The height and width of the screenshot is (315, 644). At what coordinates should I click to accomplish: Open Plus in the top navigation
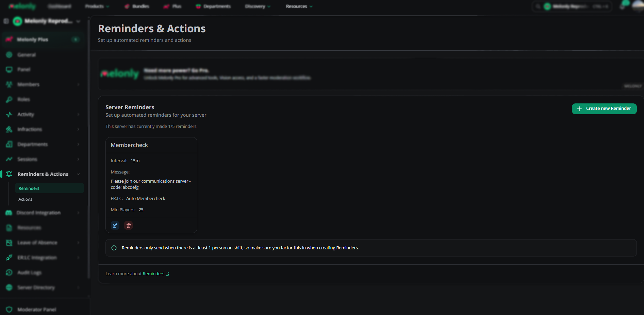[172, 6]
